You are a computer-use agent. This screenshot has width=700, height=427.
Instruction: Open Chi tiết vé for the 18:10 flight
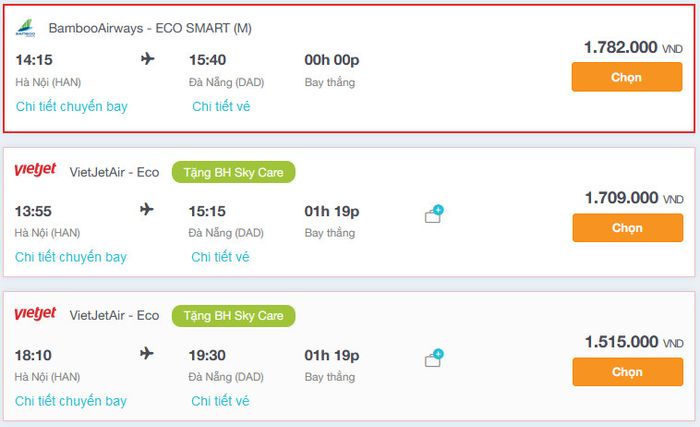coord(221,401)
